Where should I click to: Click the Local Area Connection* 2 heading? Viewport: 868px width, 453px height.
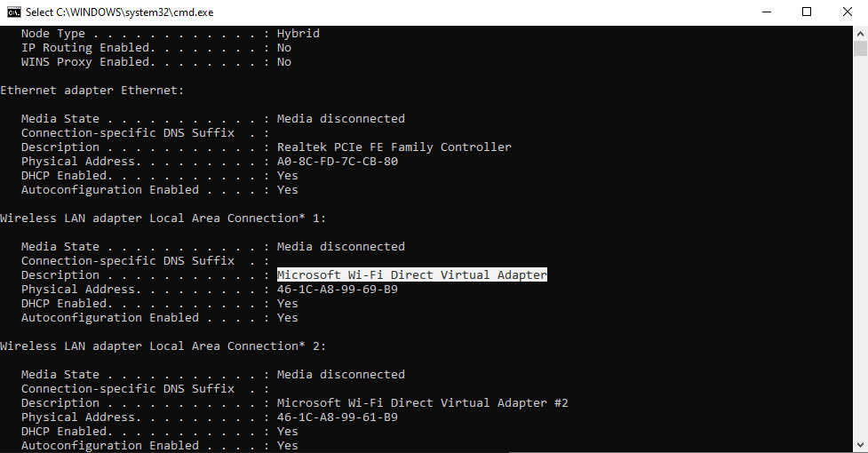click(x=163, y=346)
